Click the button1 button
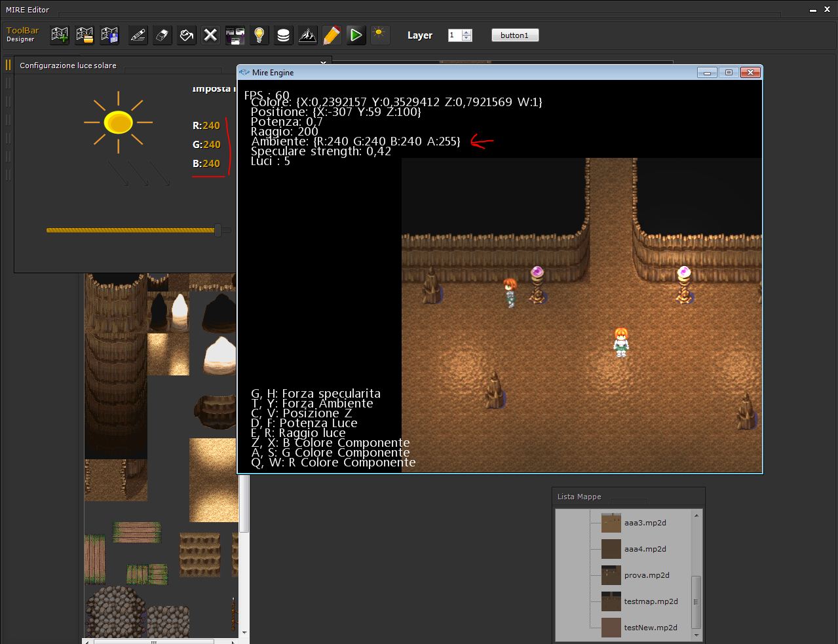 tap(515, 35)
